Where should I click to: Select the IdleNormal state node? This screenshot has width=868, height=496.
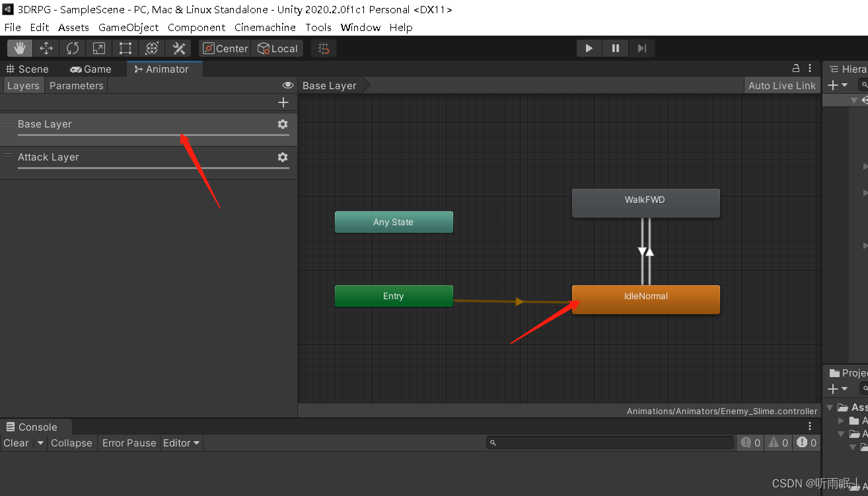(x=646, y=299)
